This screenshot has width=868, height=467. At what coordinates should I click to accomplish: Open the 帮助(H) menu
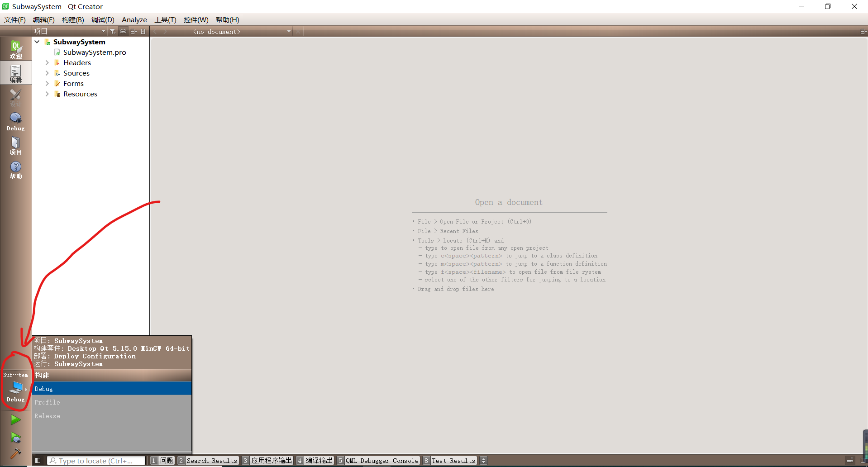pos(227,19)
